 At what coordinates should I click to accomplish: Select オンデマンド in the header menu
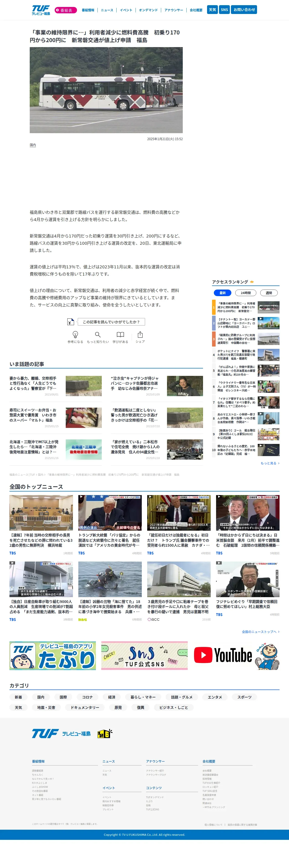pyautogui.click(x=148, y=10)
